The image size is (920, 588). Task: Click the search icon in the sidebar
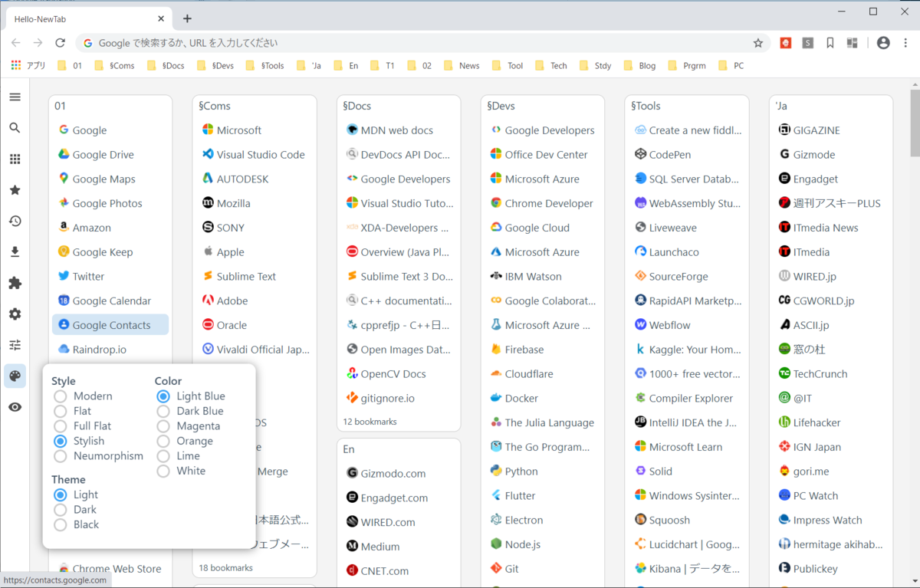(15, 128)
